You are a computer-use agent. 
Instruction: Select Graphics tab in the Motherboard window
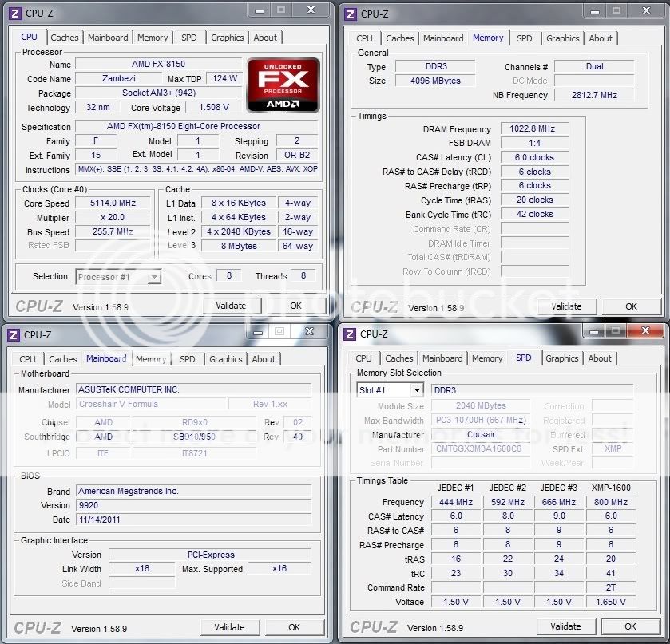(x=226, y=359)
